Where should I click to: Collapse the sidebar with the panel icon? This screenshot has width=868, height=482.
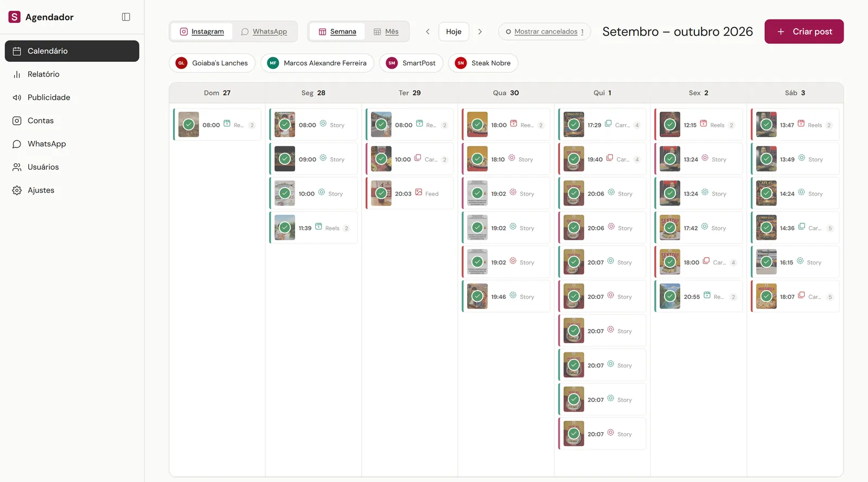pos(126,17)
